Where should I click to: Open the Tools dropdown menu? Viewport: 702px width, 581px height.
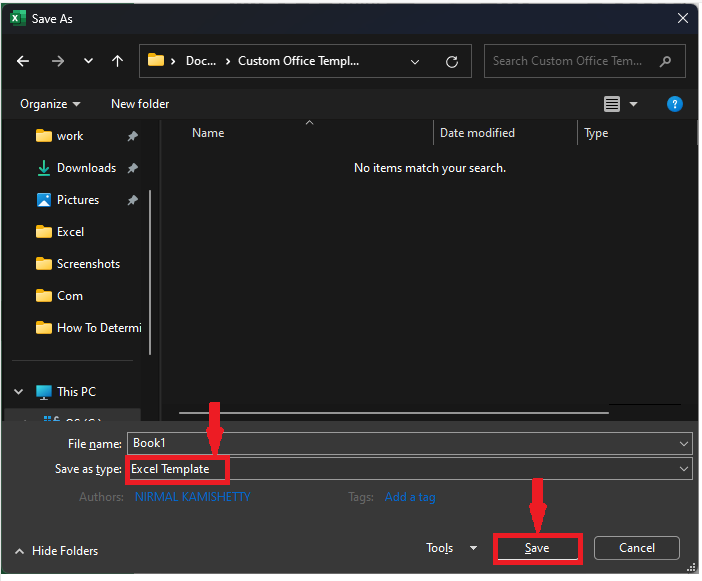[x=452, y=548]
